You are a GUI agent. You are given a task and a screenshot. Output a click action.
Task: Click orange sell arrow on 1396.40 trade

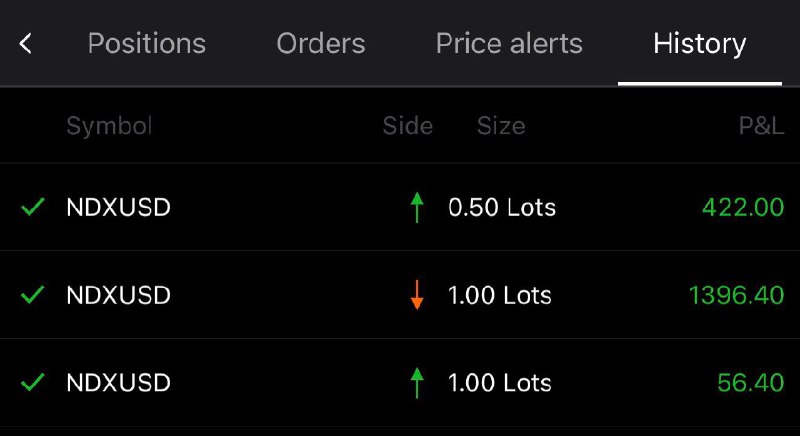417,295
